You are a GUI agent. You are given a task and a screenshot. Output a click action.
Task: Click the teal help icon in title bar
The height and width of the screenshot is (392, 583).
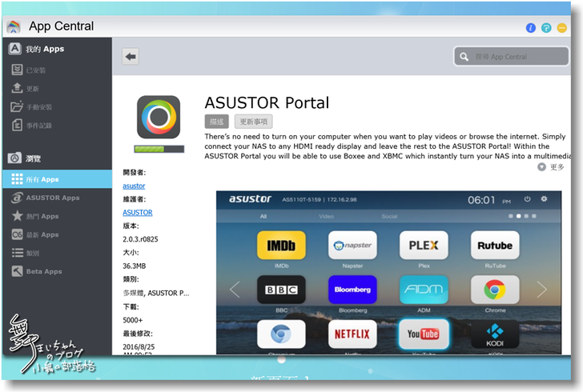546,28
